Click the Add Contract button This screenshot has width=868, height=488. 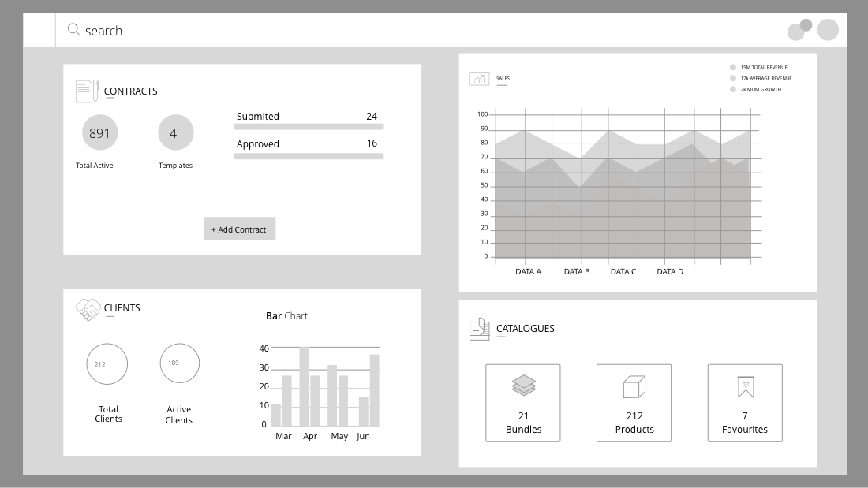click(x=239, y=229)
